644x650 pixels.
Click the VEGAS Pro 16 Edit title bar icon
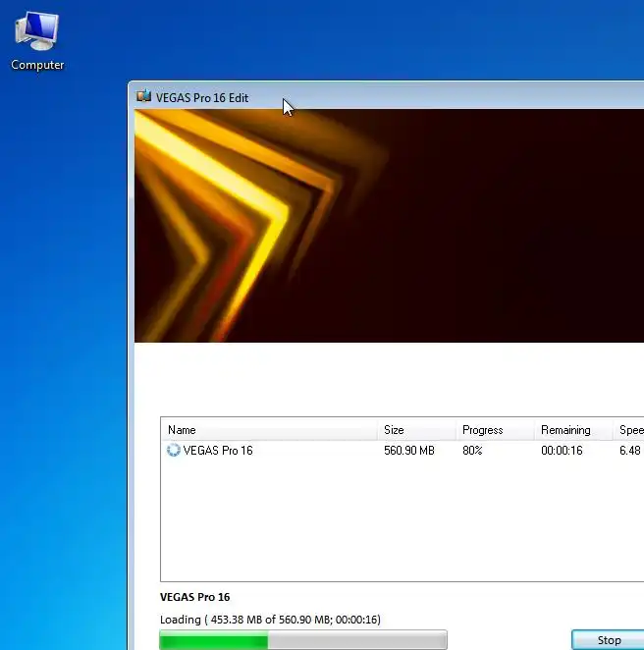(x=143, y=96)
